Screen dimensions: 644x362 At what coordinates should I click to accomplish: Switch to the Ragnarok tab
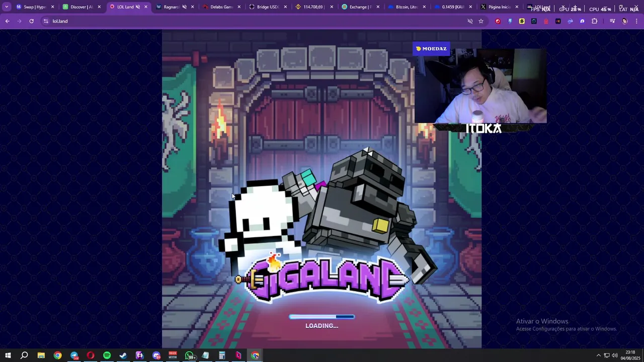click(x=175, y=7)
